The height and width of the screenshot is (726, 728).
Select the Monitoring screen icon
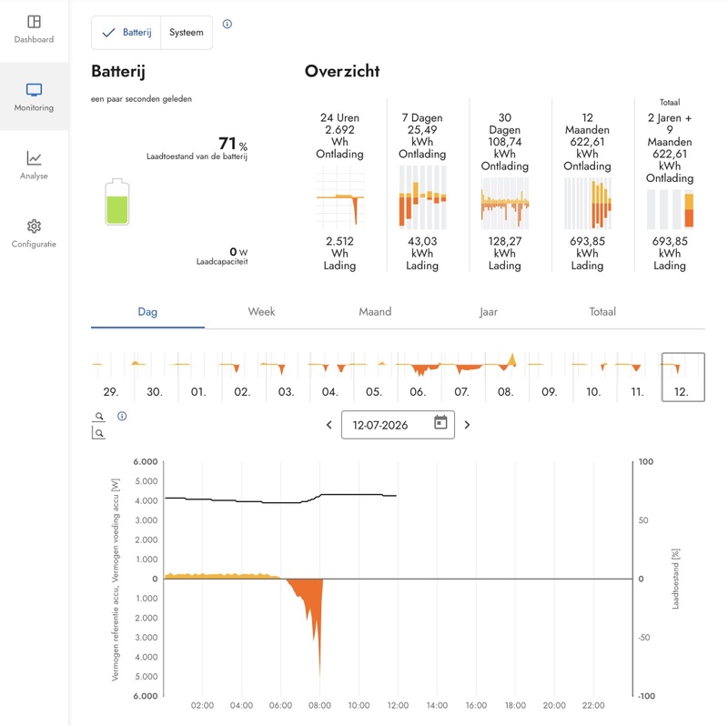tap(34, 89)
